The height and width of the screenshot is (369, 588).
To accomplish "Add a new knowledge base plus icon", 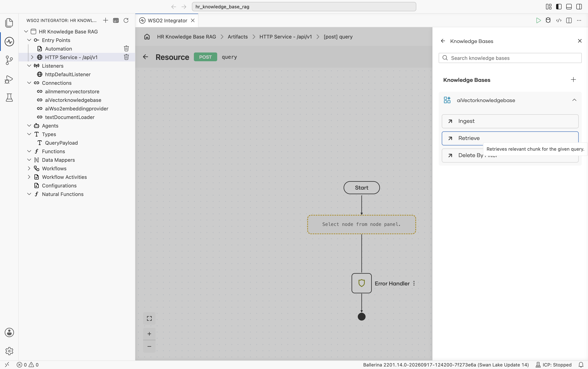I will (573, 80).
